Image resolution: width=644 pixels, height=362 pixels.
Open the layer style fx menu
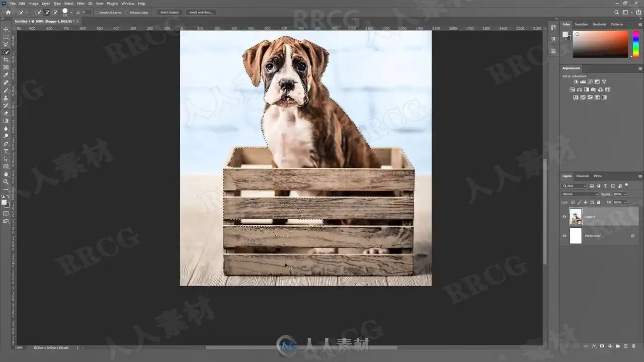594,346
